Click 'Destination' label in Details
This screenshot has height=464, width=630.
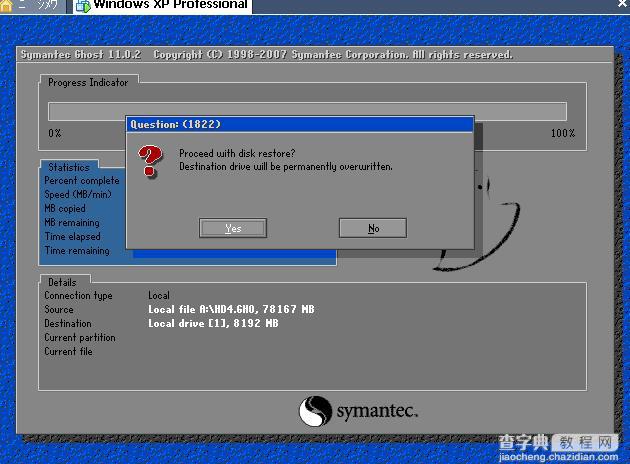click(68, 323)
